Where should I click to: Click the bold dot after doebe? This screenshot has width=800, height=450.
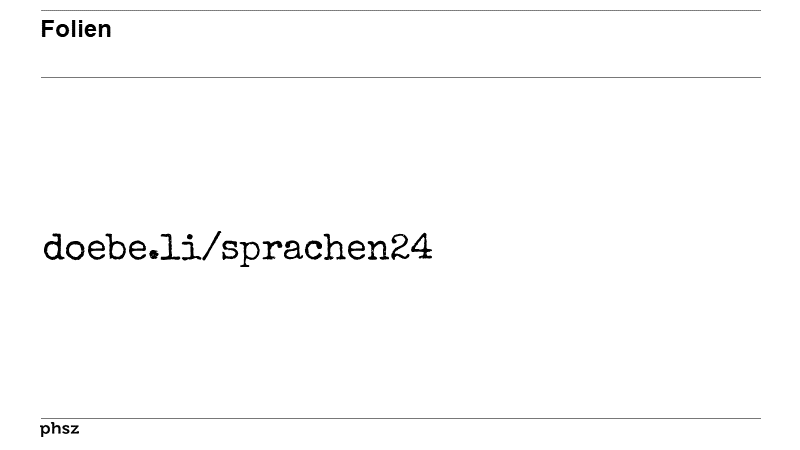(154, 255)
